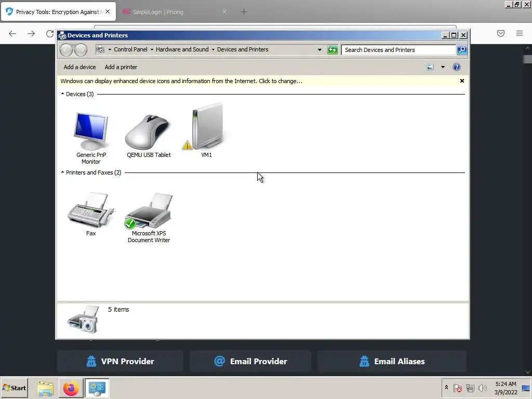
Task: Select the Microsoft XPS Document Writer icon
Action: (x=149, y=211)
